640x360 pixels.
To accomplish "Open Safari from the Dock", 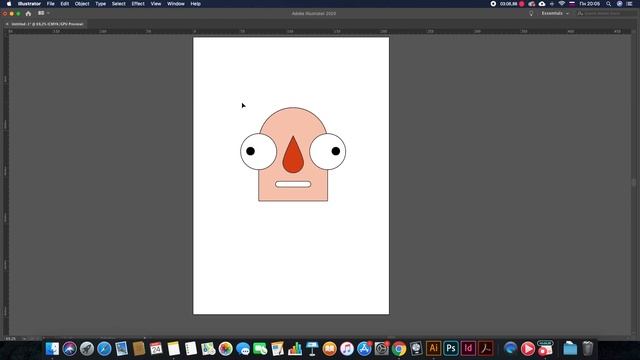I will pos(104,349).
